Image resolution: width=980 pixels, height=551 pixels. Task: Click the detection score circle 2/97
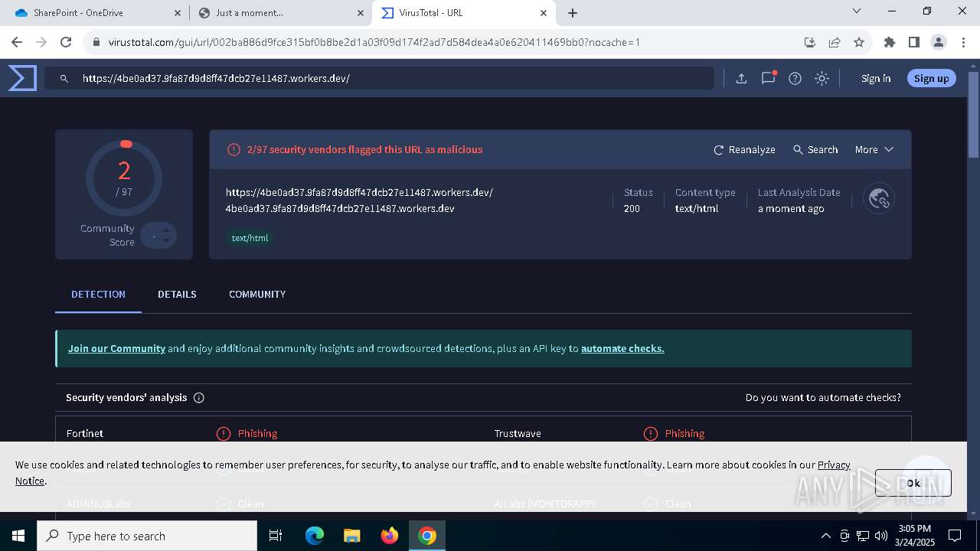coord(124,178)
